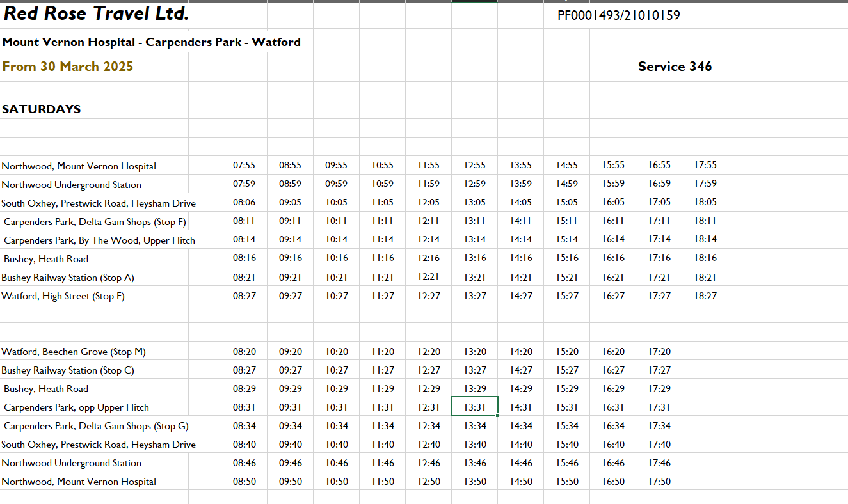
Task: Click the 18:27 Watford High Street arrival
Action: click(705, 296)
